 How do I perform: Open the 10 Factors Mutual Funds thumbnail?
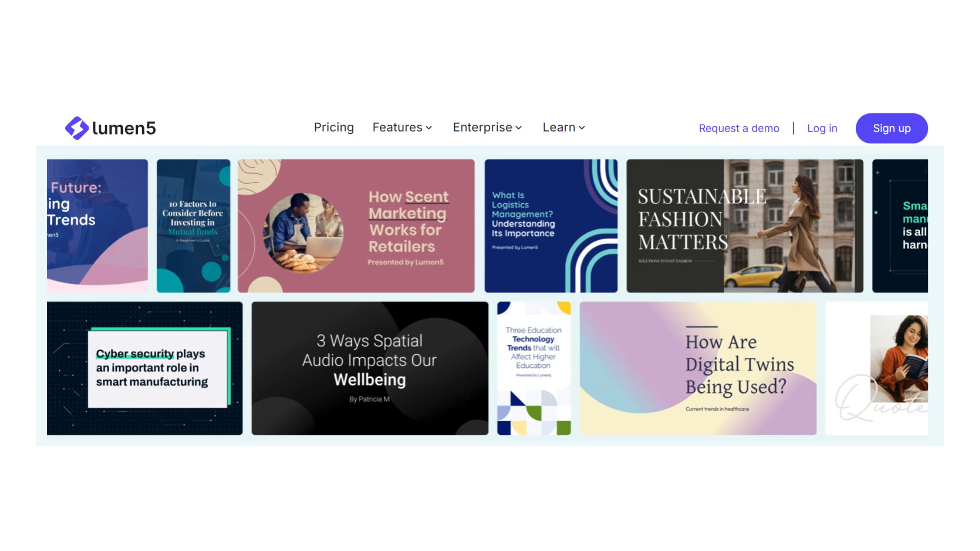pos(193,226)
